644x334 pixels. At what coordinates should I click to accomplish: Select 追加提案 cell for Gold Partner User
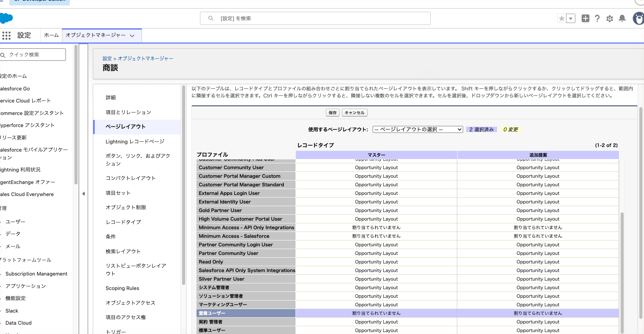pos(538,210)
